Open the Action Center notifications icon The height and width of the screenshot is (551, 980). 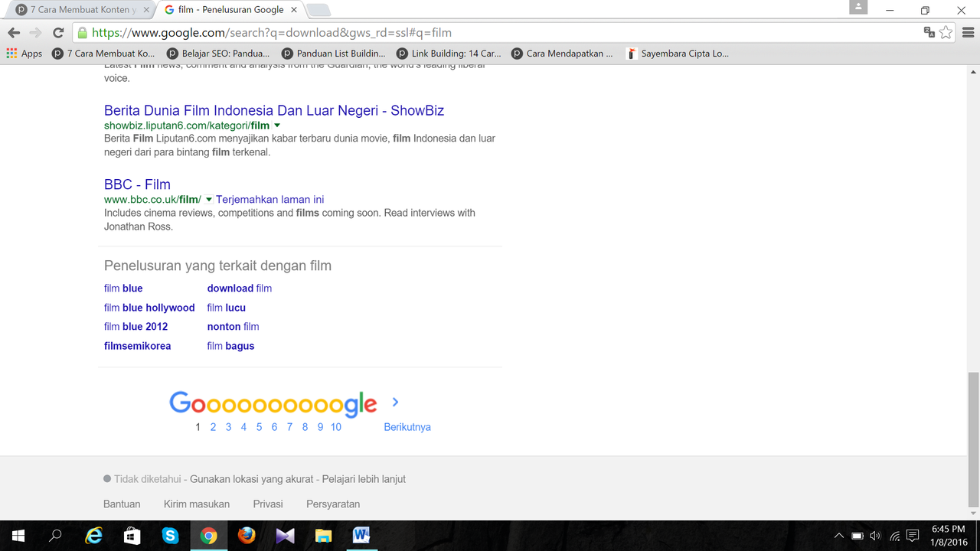click(913, 536)
